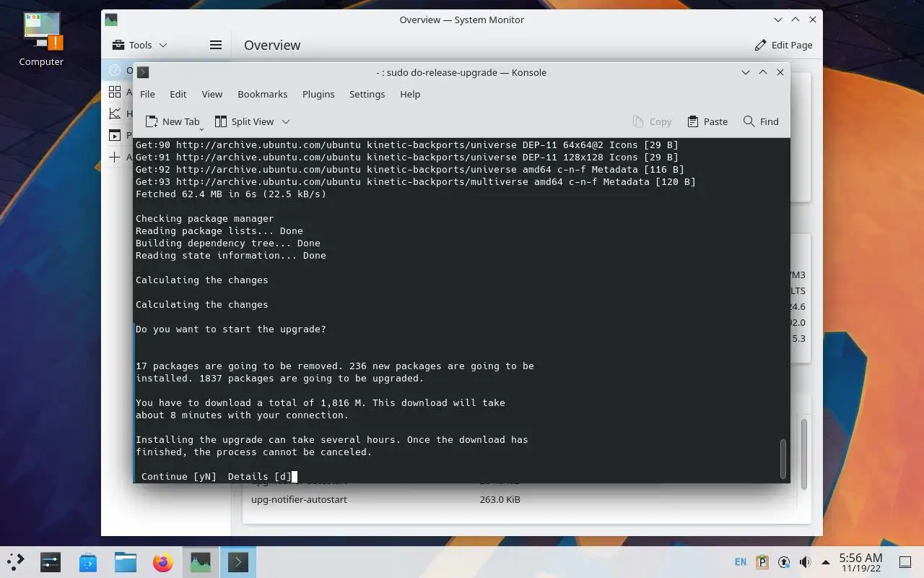Click the Paste toolbar button

click(707, 121)
